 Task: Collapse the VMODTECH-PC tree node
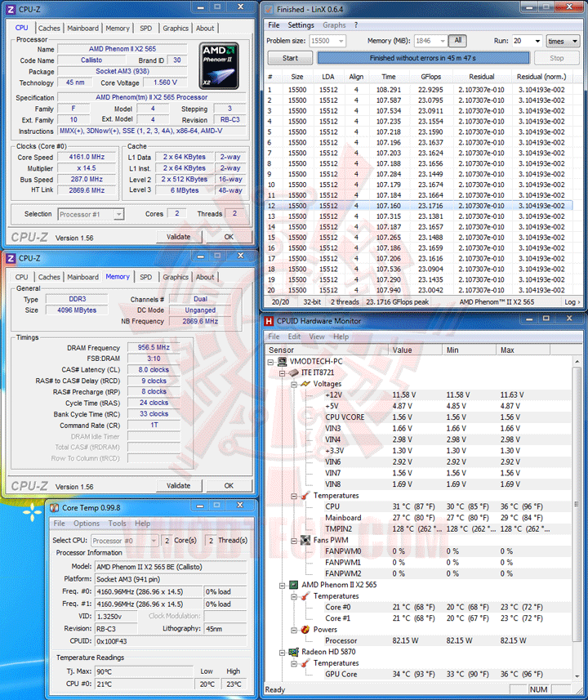(270, 362)
